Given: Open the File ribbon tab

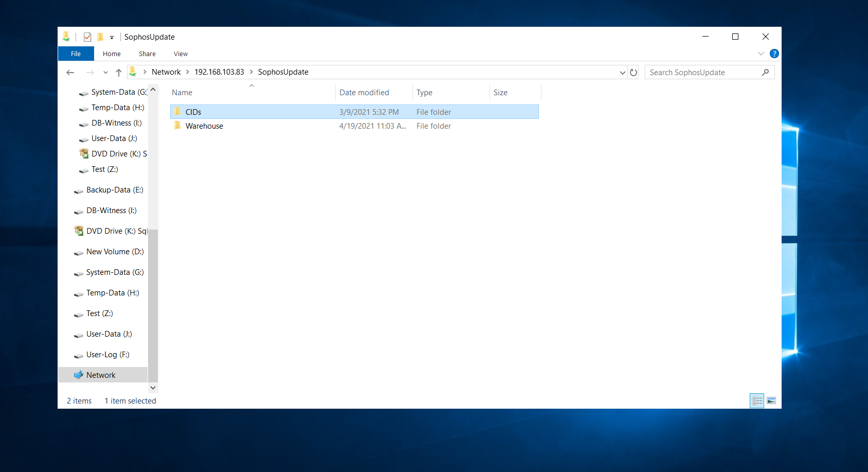Looking at the screenshot, I should [76, 54].
